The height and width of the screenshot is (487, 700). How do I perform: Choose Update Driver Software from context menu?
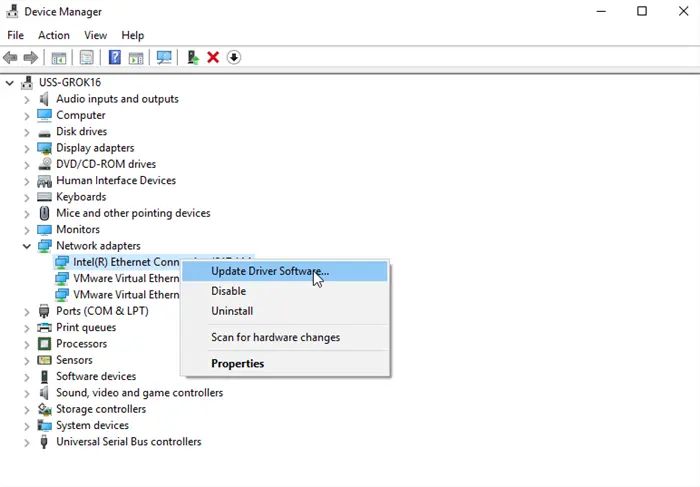click(x=284, y=271)
